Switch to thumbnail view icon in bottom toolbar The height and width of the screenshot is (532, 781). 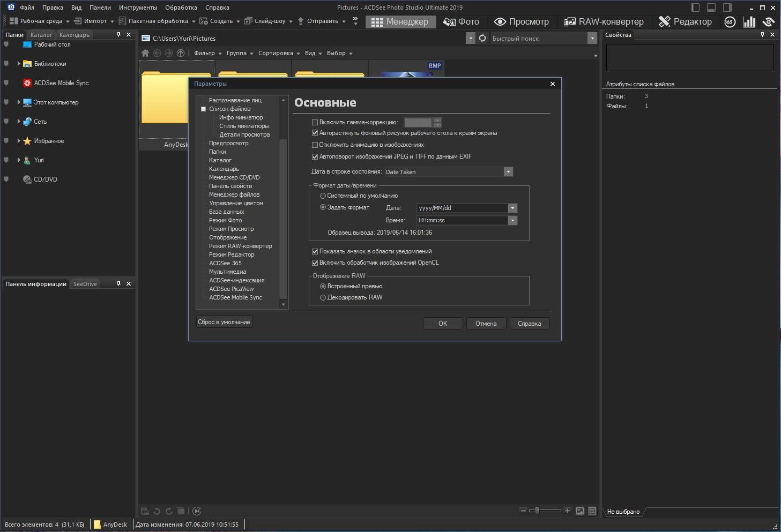tap(580, 511)
